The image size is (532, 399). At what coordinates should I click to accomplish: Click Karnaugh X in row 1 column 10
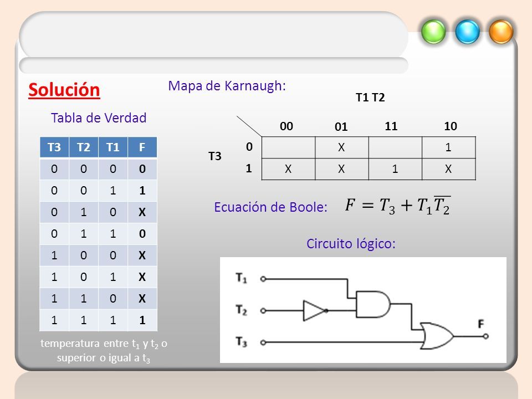pyautogui.click(x=448, y=169)
